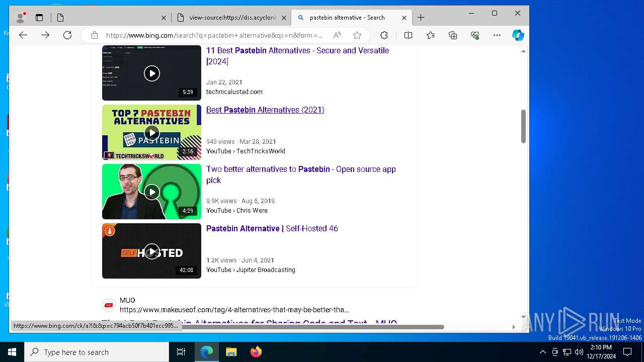Image resolution: width=644 pixels, height=362 pixels.
Task: Click the MUO site favicon
Action: click(x=108, y=305)
